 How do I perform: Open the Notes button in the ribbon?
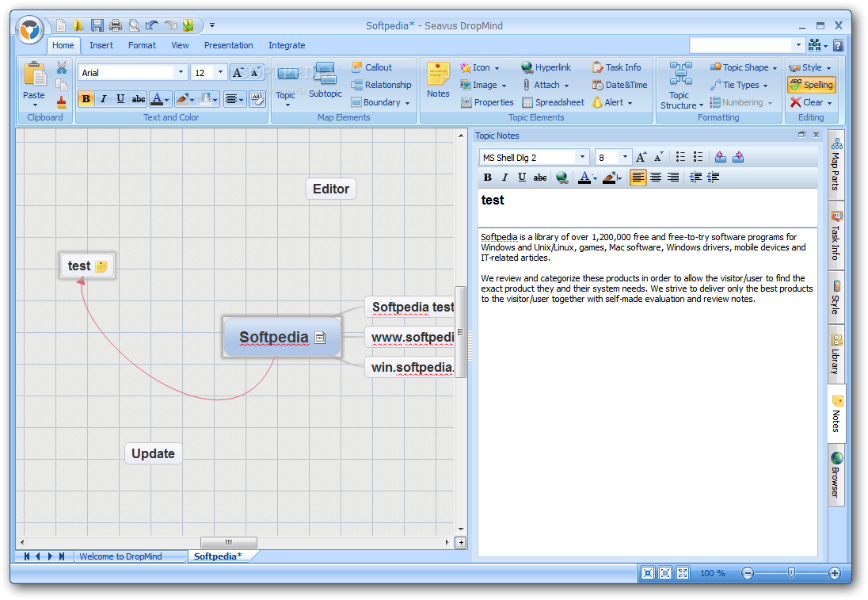438,80
